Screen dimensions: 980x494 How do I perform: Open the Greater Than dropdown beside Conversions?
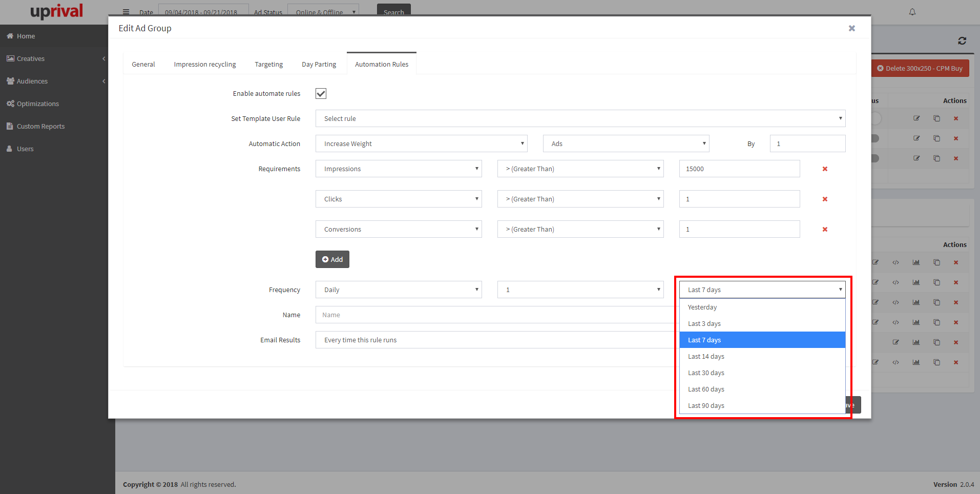tap(580, 229)
